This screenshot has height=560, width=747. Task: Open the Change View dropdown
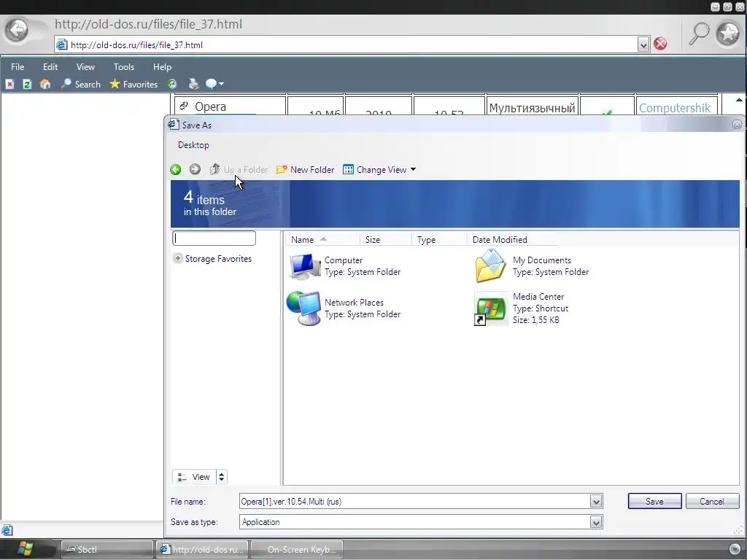[x=379, y=169]
